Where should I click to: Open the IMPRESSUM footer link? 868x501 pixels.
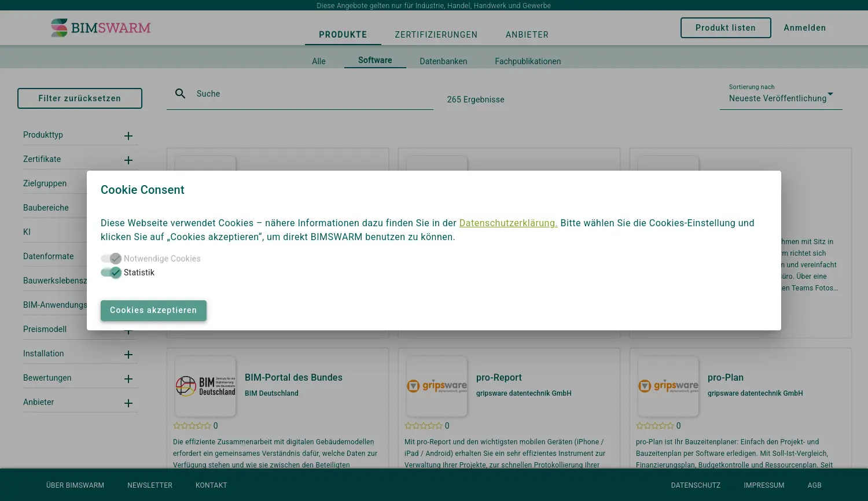(x=764, y=485)
